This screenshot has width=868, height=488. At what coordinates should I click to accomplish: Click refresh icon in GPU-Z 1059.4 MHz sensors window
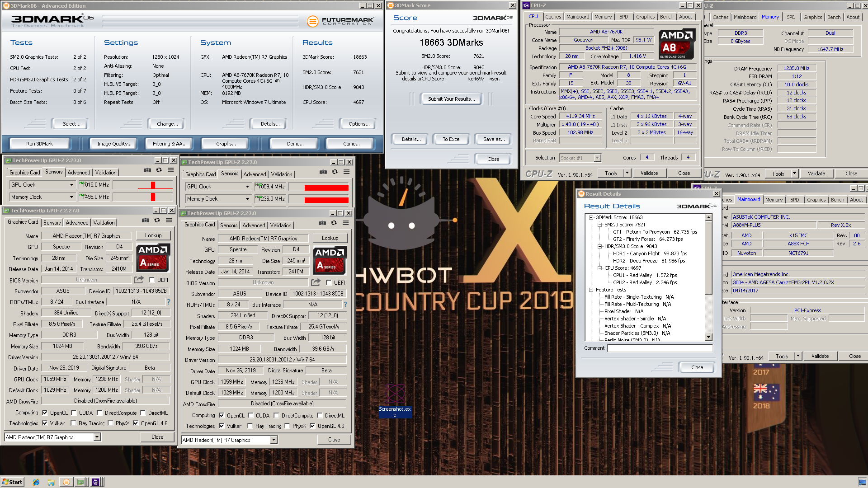pos(335,172)
